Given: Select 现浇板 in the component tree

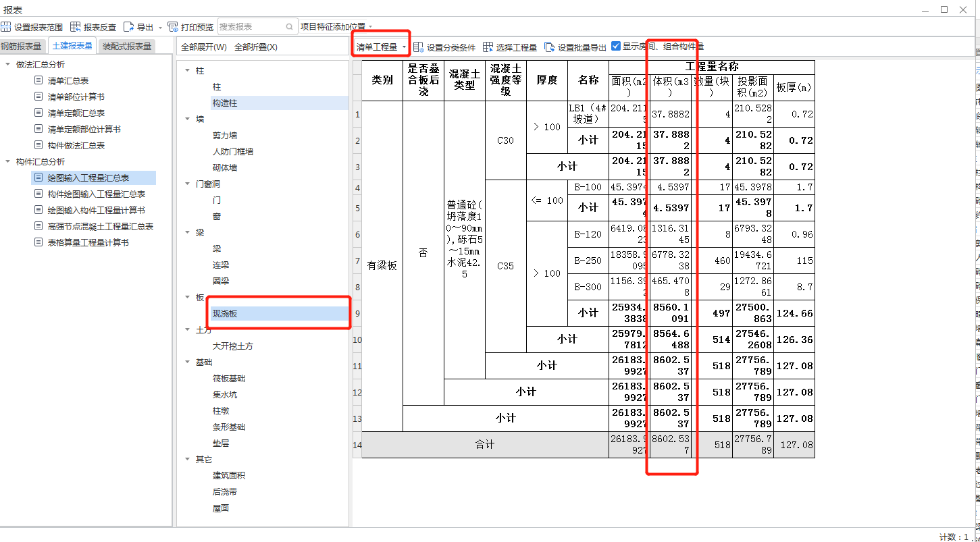Looking at the screenshot, I should [x=225, y=314].
